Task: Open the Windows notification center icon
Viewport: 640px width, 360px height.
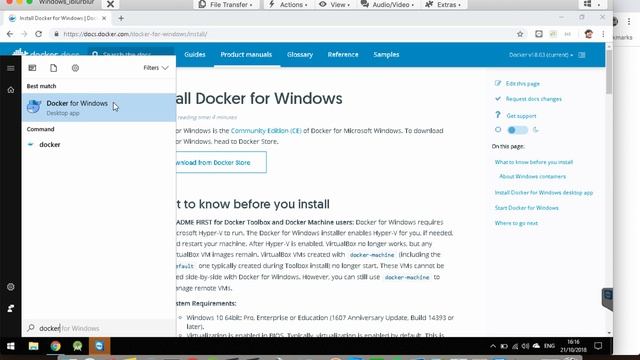Action: 598,346
